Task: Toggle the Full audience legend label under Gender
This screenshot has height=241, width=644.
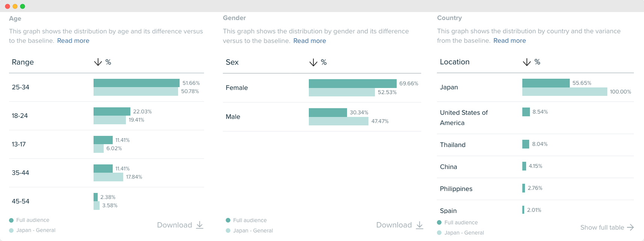Action: click(249, 220)
